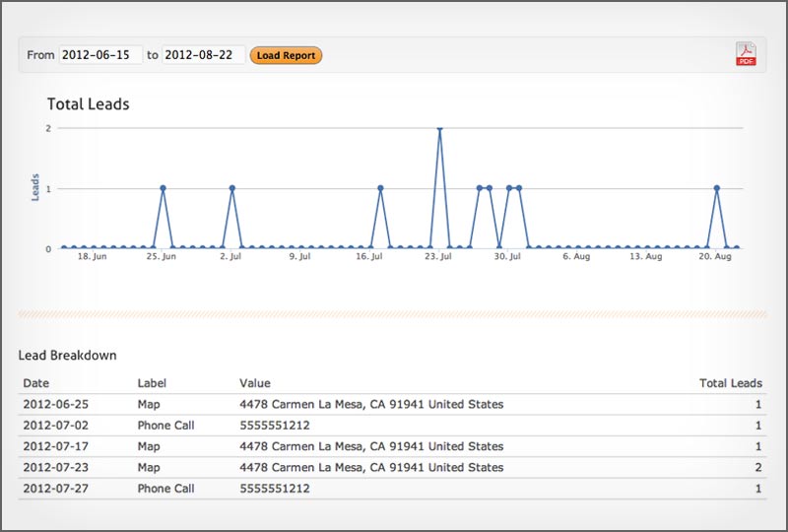Click the address in the 2012-07-23 row
788x532 pixels.
coord(371,468)
